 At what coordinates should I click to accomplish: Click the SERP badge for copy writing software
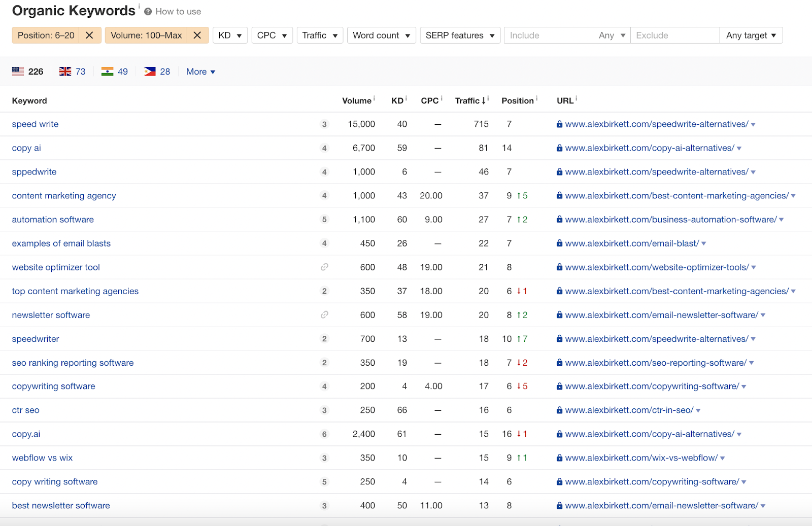[x=324, y=482]
